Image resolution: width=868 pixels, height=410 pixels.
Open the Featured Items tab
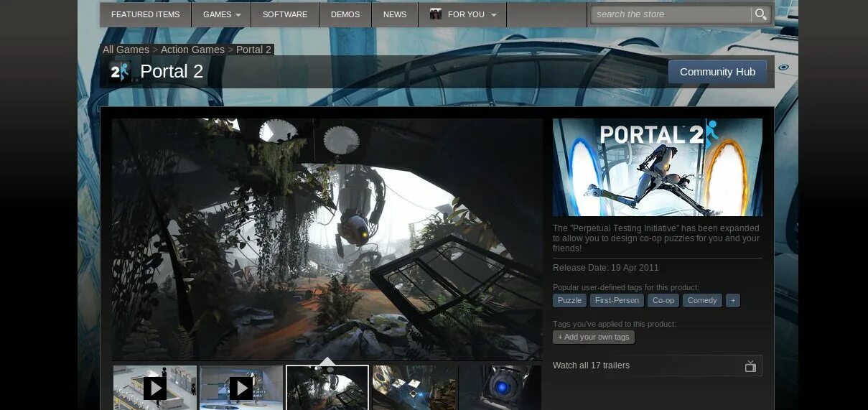click(146, 14)
